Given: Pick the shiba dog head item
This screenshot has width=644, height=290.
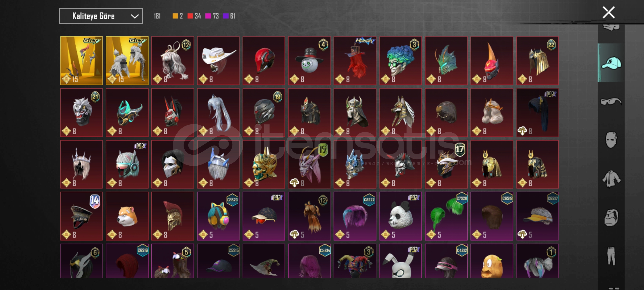Looking at the screenshot, I should pyautogui.click(x=127, y=216).
